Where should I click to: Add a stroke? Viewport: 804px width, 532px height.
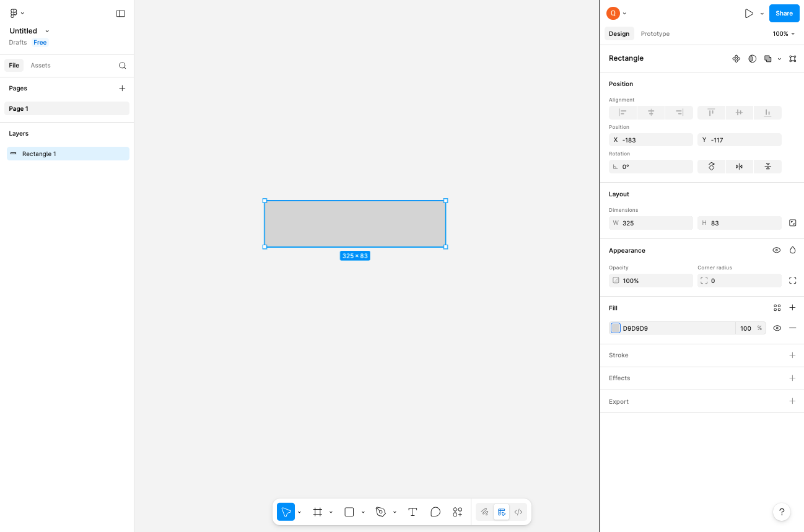point(793,355)
